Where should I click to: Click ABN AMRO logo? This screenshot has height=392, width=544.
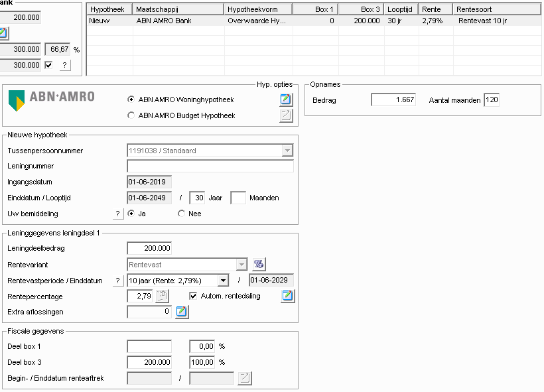(x=51, y=100)
